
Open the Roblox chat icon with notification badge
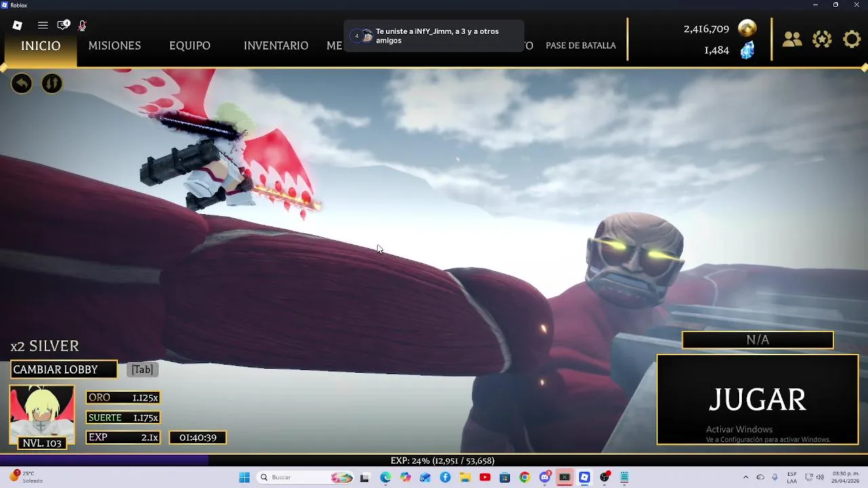click(x=63, y=25)
